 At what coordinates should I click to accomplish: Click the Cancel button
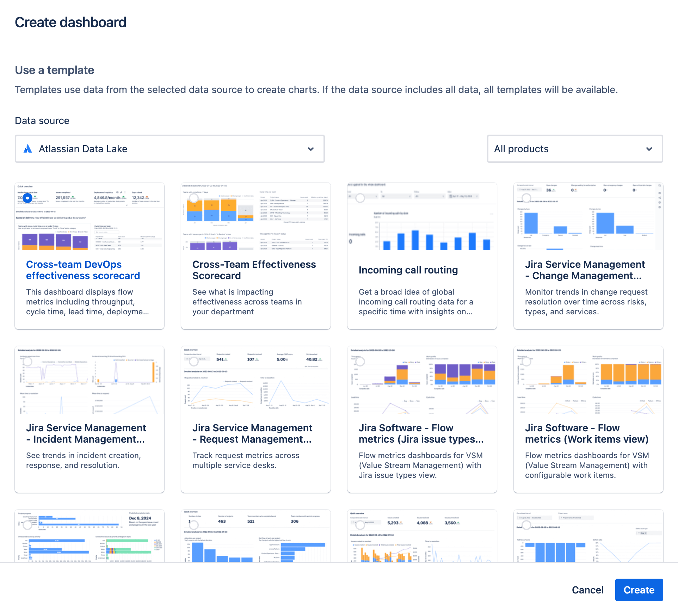point(587,590)
